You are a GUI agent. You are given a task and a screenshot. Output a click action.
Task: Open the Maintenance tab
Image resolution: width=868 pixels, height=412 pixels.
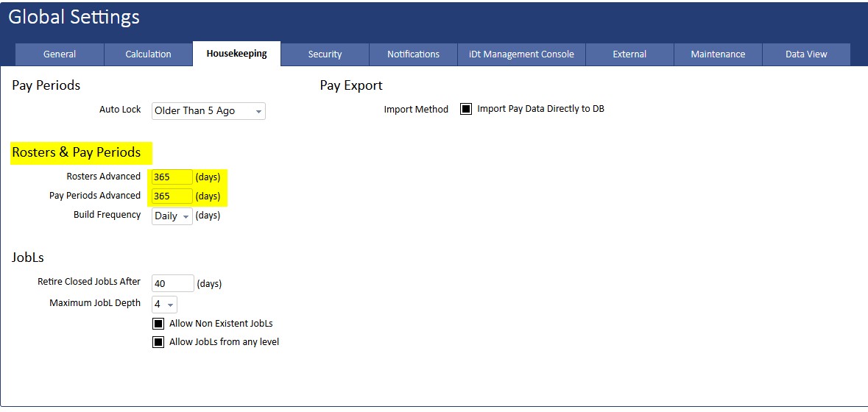pos(718,54)
